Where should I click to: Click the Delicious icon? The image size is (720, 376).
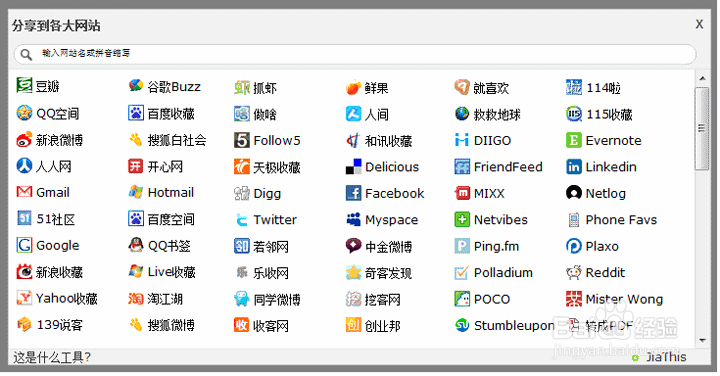click(353, 167)
